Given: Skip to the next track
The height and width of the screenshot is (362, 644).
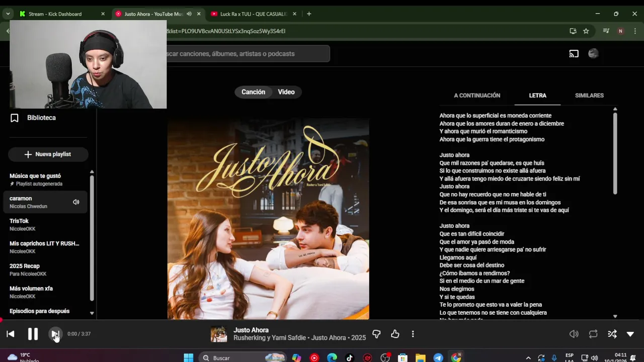Looking at the screenshot, I should pos(55,334).
